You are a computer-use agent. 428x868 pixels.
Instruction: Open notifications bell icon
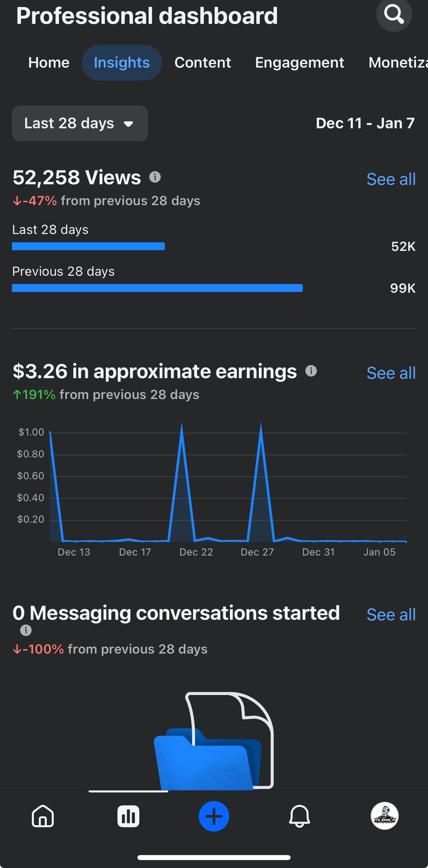tap(299, 816)
